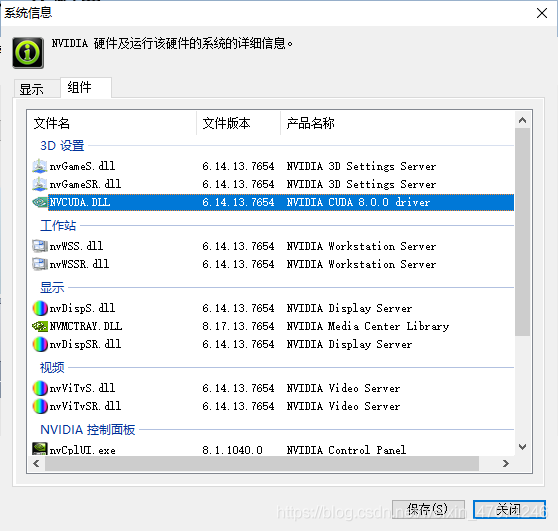Select the nvGameSR.dll row name
The image size is (558, 531).
pos(85,184)
